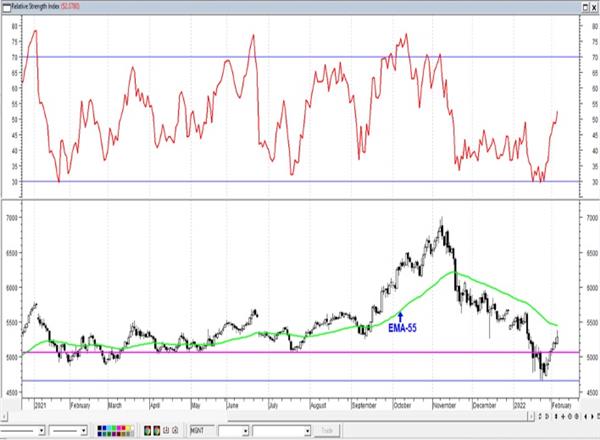Pick the yellow color swatch in the palette
Viewport: 600px width, 440px height.
point(128,428)
